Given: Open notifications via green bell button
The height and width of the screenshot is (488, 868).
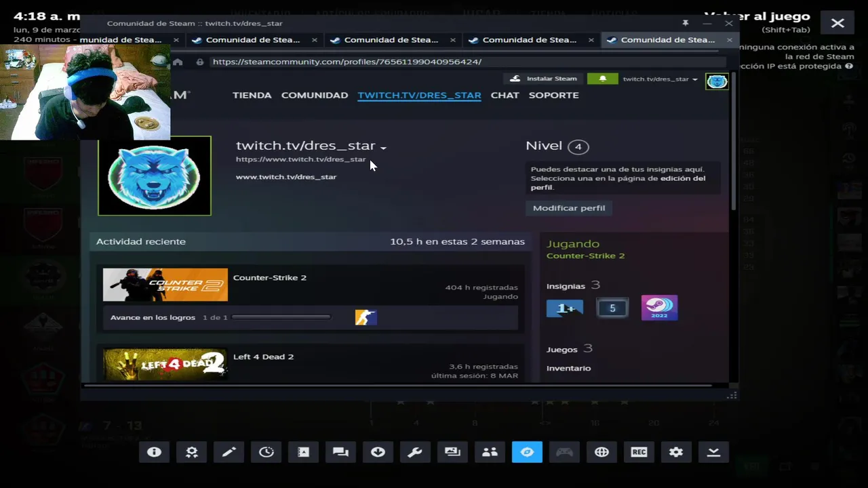Looking at the screenshot, I should pyautogui.click(x=602, y=79).
